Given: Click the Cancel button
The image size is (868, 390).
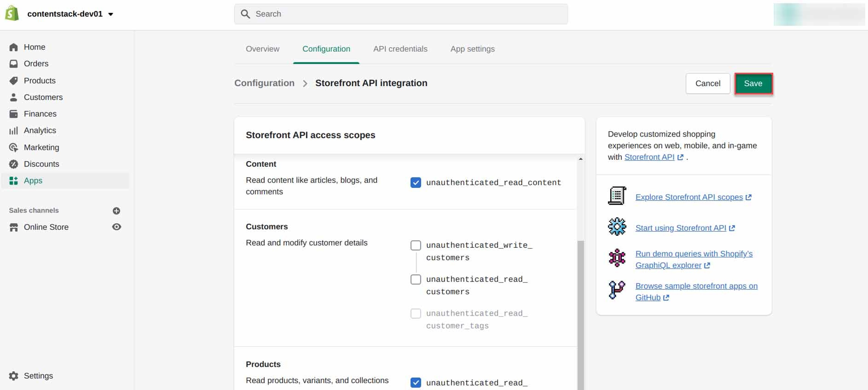Looking at the screenshot, I should tap(708, 83).
